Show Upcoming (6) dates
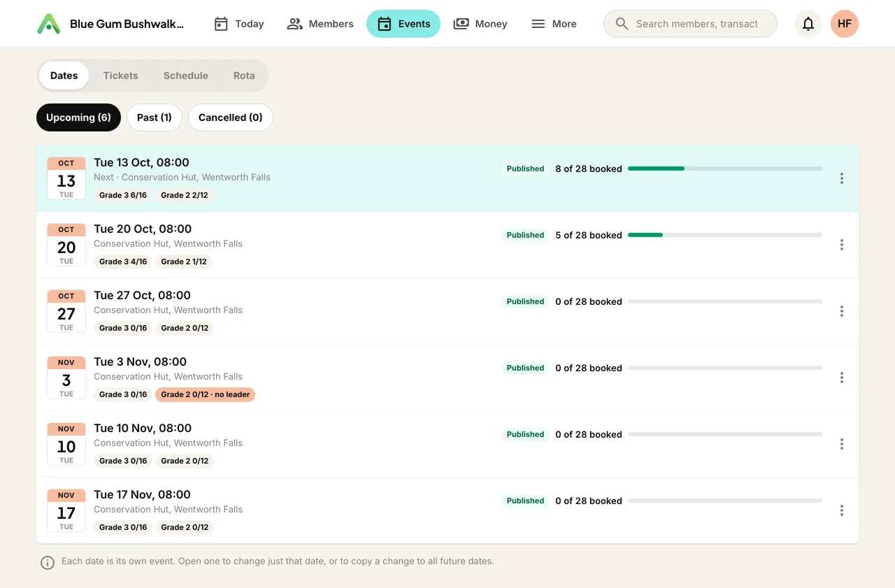Image resolution: width=895 pixels, height=588 pixels. tap(78, 117)
